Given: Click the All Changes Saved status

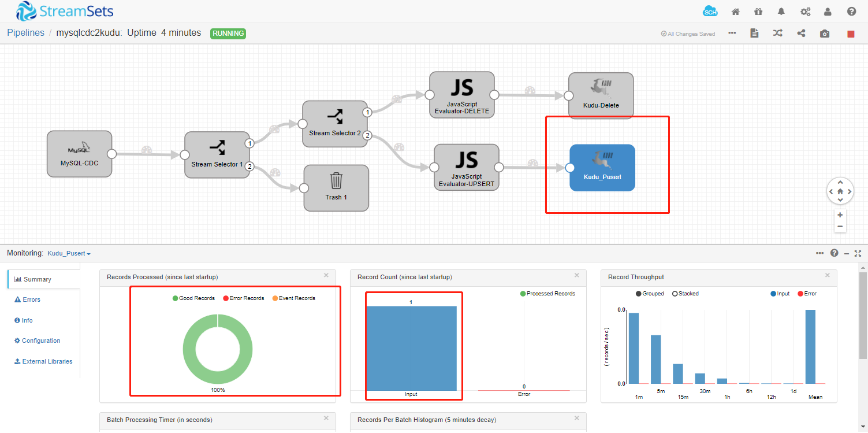Looking at the screenshot, I should tap(688, 34).
